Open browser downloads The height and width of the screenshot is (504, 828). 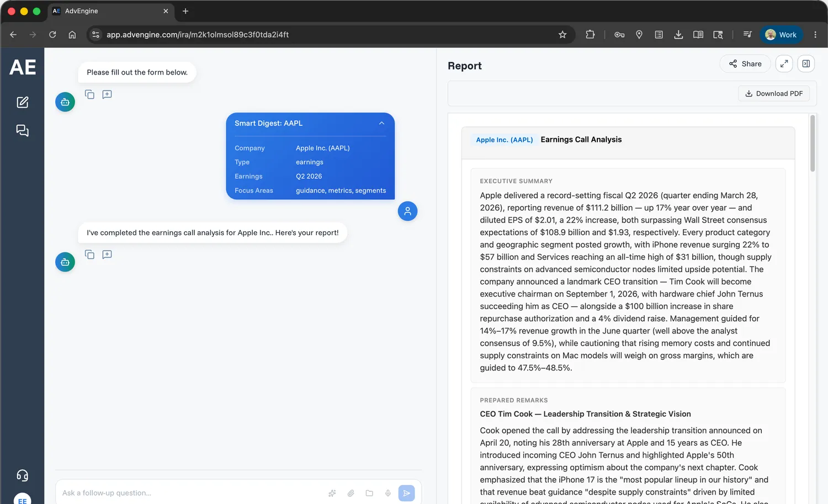pos(678,35)
